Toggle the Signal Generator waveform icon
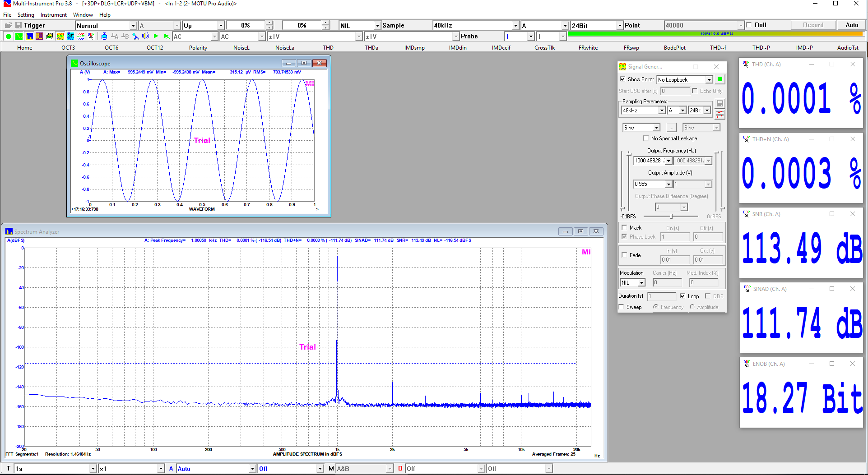Screen dimensions: 868x475 pos(60,36)
